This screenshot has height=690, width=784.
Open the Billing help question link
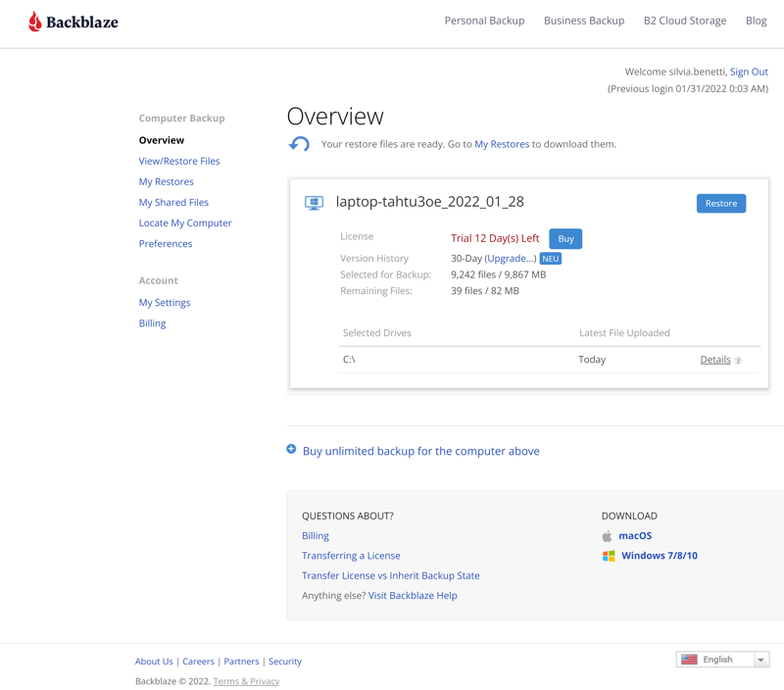316,536
